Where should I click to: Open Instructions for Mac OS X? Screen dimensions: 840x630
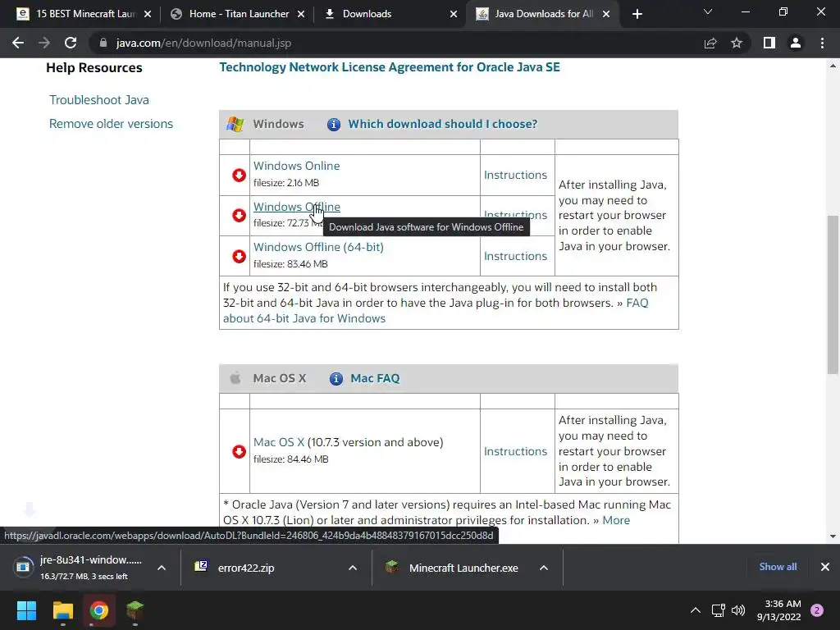click(515, 452)
